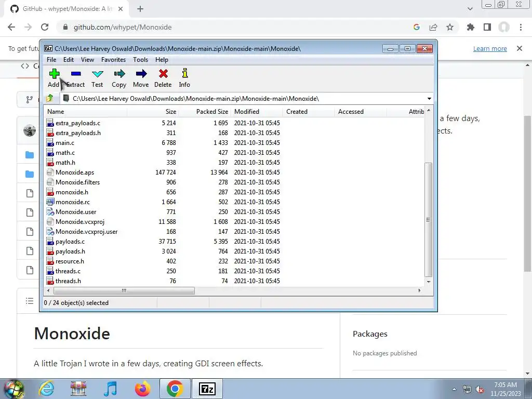The image size is (532, 399).
Task: Sort by the Name column header
Action: [86, 112]
